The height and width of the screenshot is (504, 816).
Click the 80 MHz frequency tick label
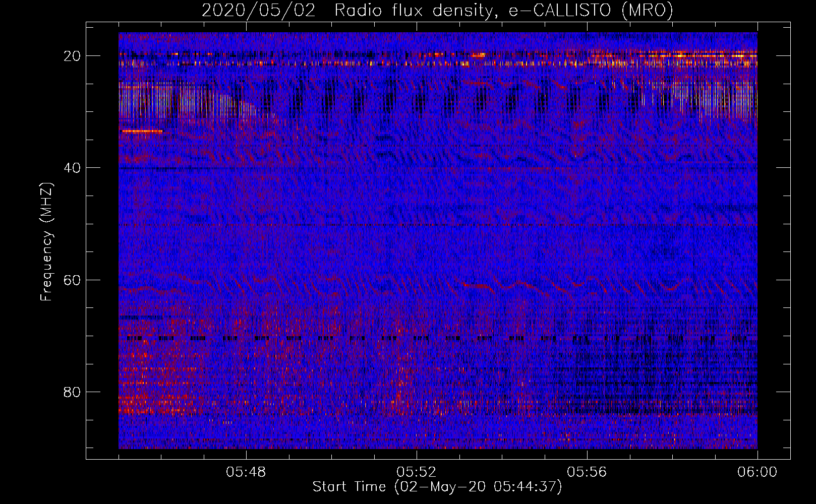(x=73, y=392)
